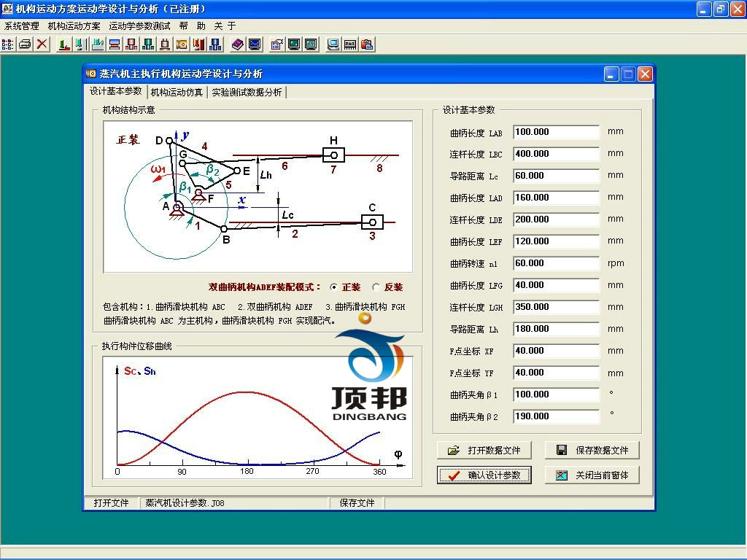
Task: Click the 曲柄转速 n1 input field
Action: pyautogui.click(x=556, y=263)
